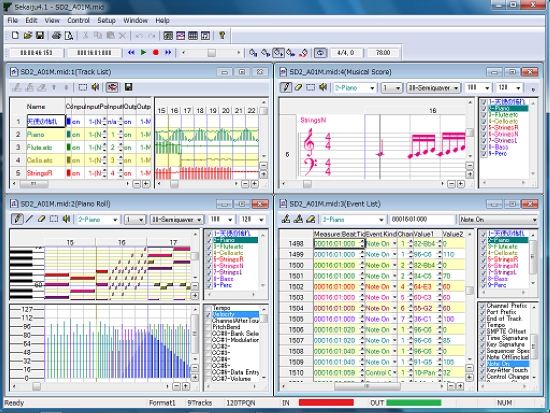550x413 pixels.
Task: Click the help lightbulb icon in main toolbar
Action: (222, 35)
